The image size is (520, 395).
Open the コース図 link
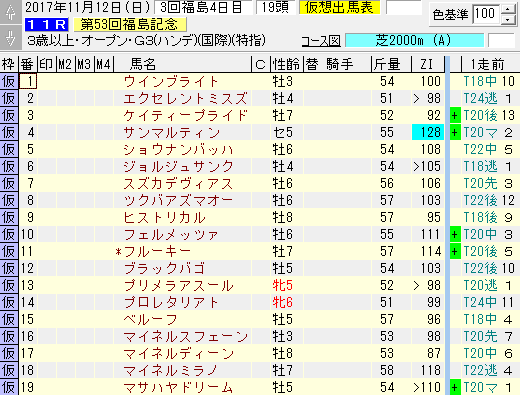point(321,41)
